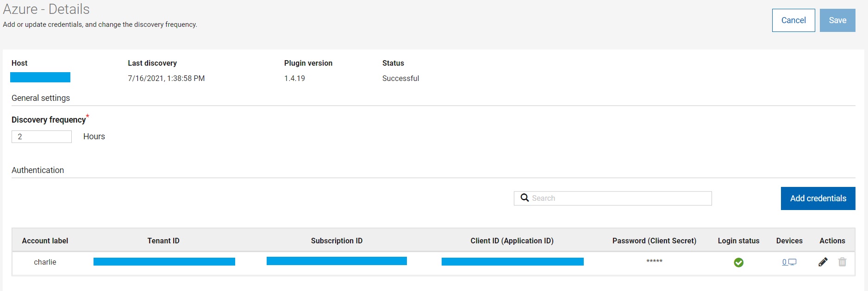Click the monitor icon in the Devices column
This screenshot has width=868, height=291.
[793, 262]
